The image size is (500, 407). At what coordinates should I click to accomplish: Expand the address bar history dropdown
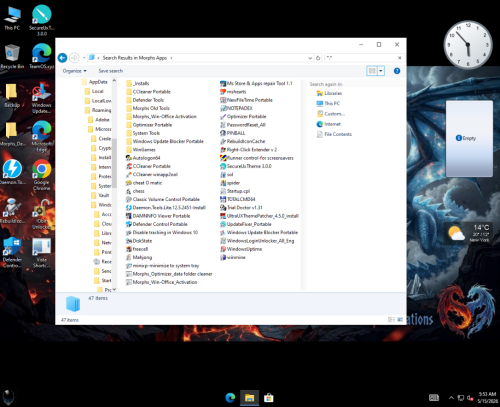click(310, 58)
